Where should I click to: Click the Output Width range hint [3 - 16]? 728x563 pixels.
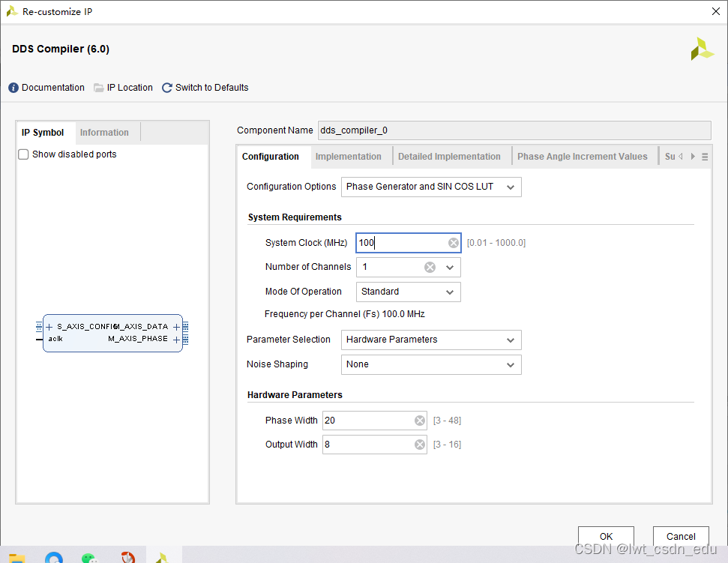tap(447, 445)
